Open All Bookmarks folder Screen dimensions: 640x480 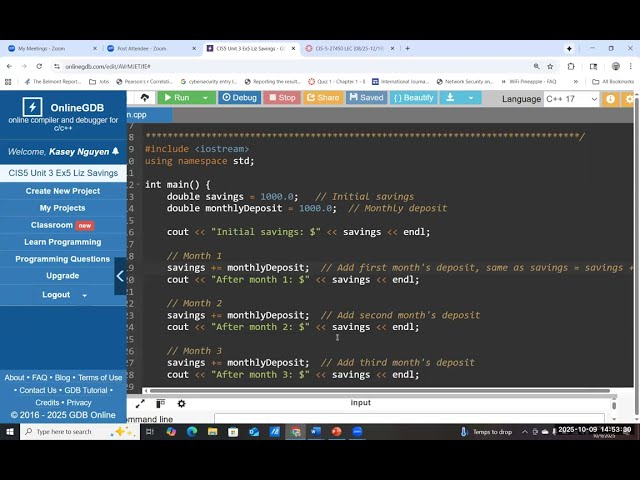[x=613, y=82]
